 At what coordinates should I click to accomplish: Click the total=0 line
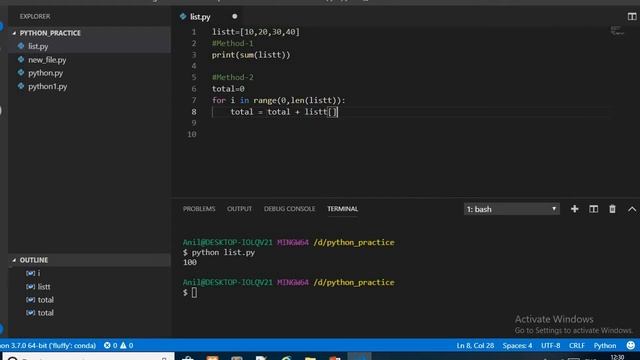click(228, 89)
